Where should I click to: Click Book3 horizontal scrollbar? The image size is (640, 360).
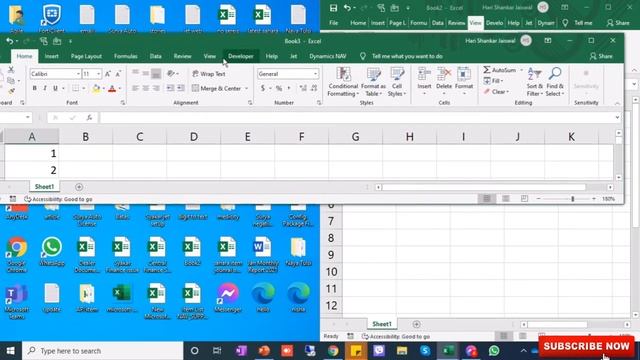click(484, 187)
